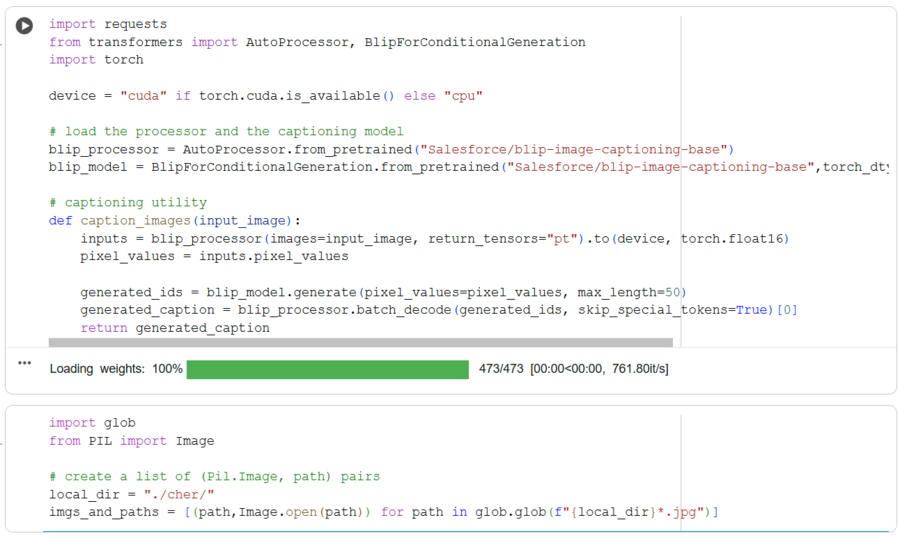900x536 pixels.
Task: Click the 'create a list of' comment
Action: [x=215, y=477]
